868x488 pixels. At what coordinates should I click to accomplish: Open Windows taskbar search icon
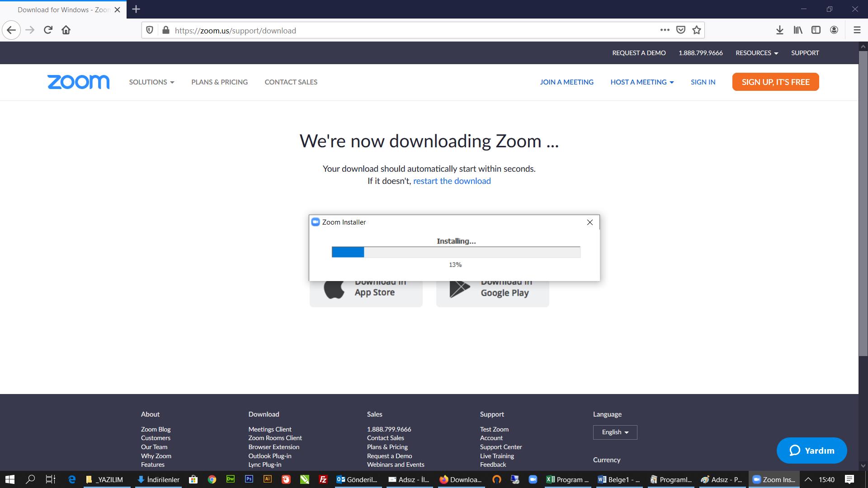point(30,479)
